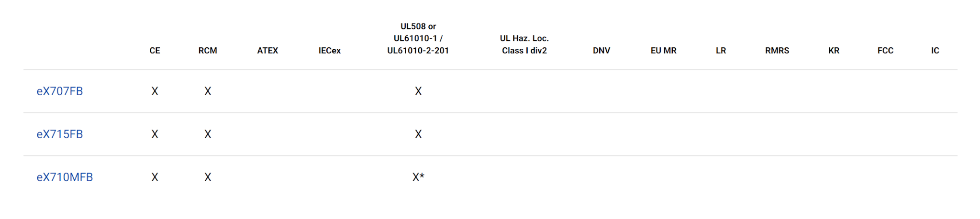Image resolution: width=980 pixels, height=219 pixels.
Task: Click the FCC column header
Action: (x=885, y=51)
